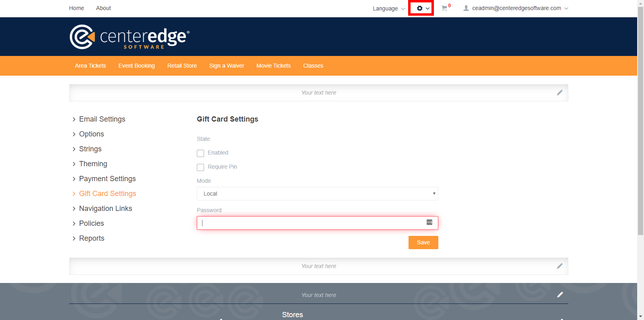The image size is (644, 320).
Task: Check the Require Pin checkbox
Action: (200, 167)
